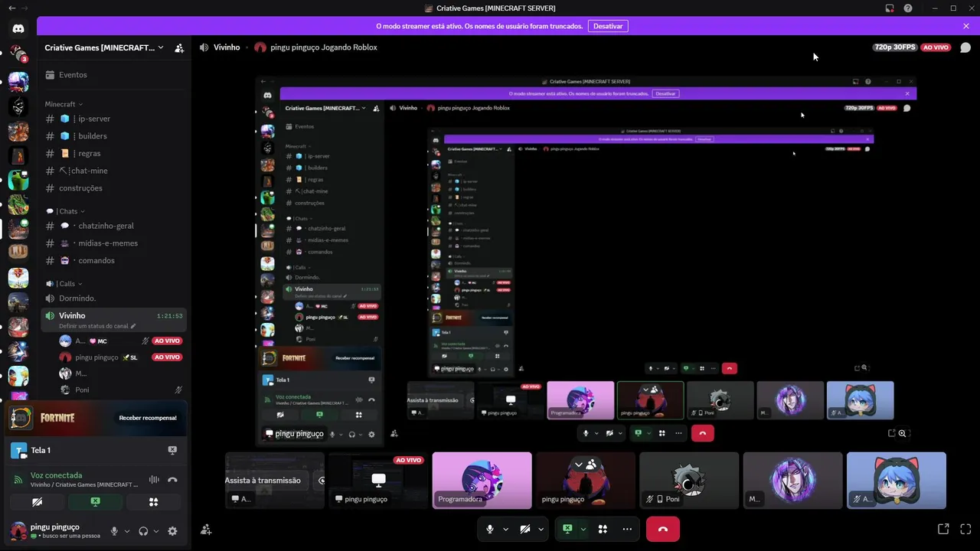Disconnect from voice in sidebar panel
Image resolution: width=980 pixels, height=551 pixels.
click(172, 480)
